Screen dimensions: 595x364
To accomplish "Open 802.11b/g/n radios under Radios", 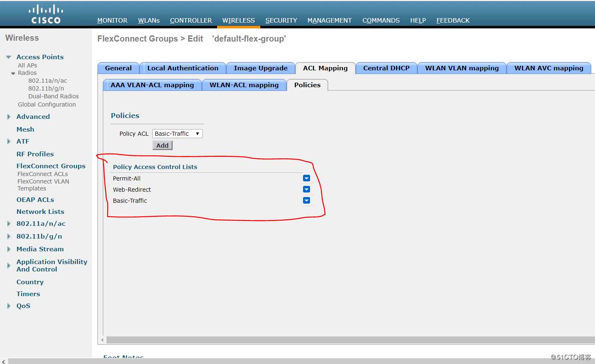I will coord(46,88).
